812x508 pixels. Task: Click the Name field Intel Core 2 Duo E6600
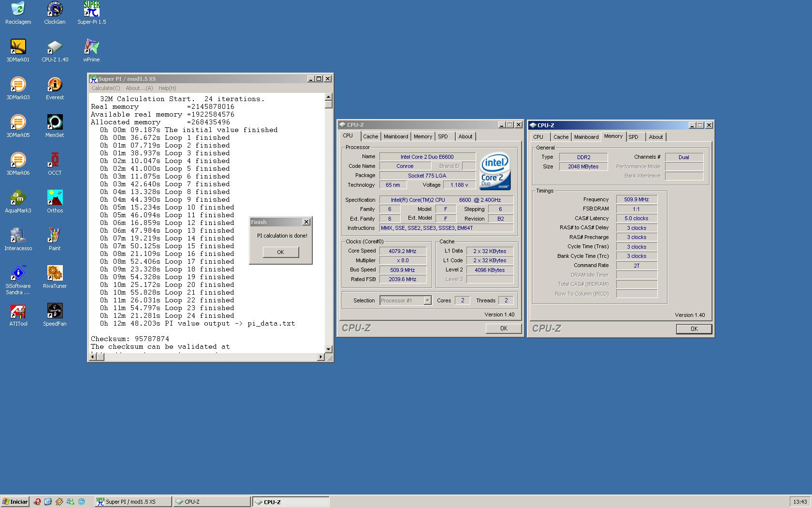pos(427,157)
